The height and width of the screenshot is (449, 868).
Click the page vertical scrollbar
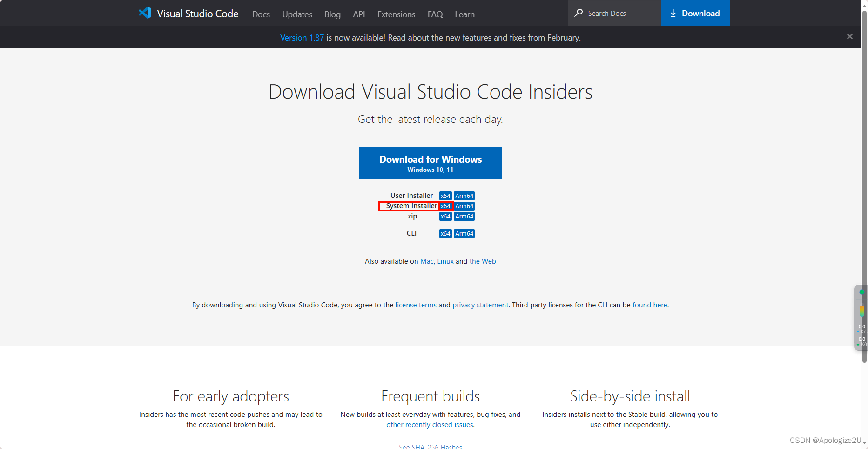tap(864, 186)
